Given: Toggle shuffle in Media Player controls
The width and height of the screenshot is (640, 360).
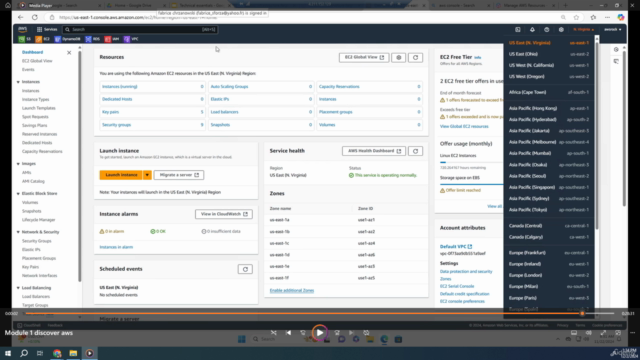Looking at the screenshot, I should click(x=273, y=333).
